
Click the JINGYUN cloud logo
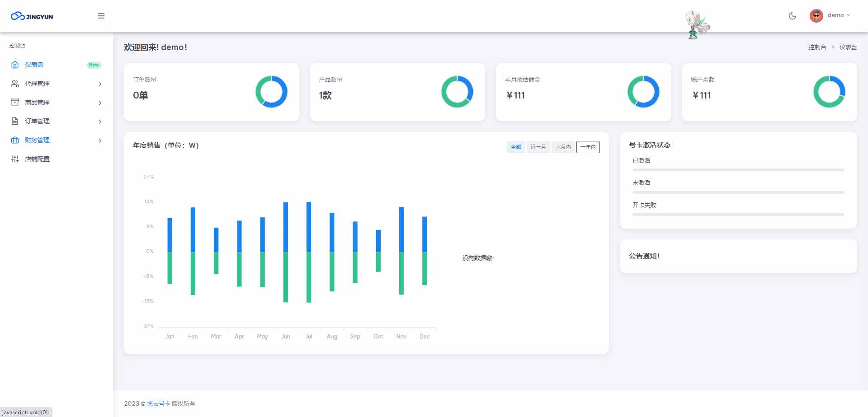32,16
